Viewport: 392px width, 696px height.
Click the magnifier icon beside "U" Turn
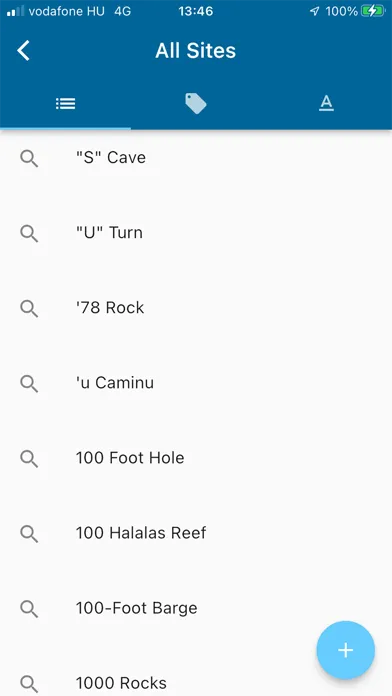(29, 233)
